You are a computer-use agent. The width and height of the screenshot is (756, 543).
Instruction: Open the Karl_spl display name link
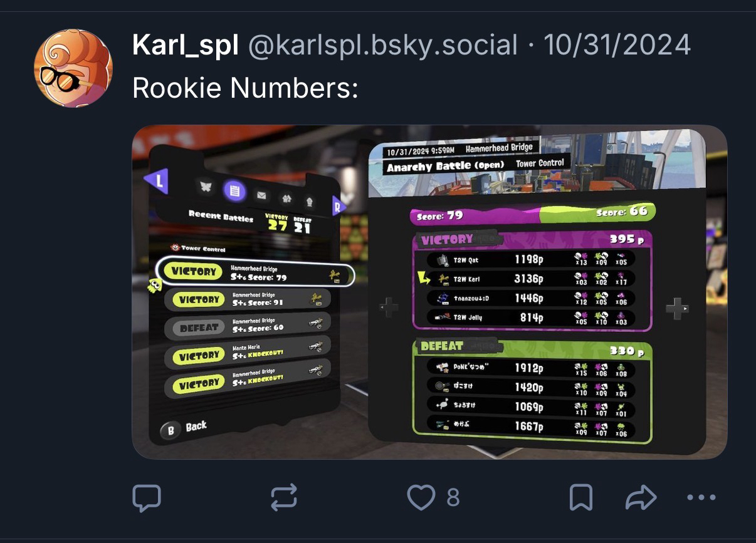tap(185, 45)
